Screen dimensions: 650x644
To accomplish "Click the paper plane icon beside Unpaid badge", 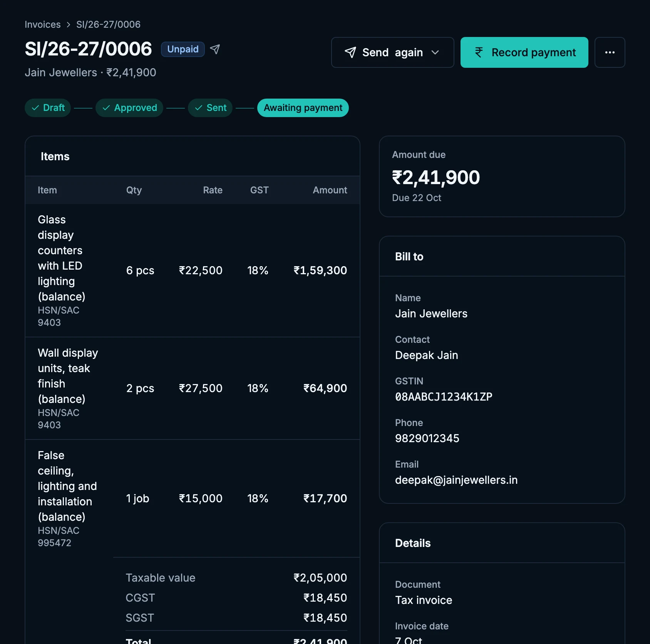I will [215, 49].
